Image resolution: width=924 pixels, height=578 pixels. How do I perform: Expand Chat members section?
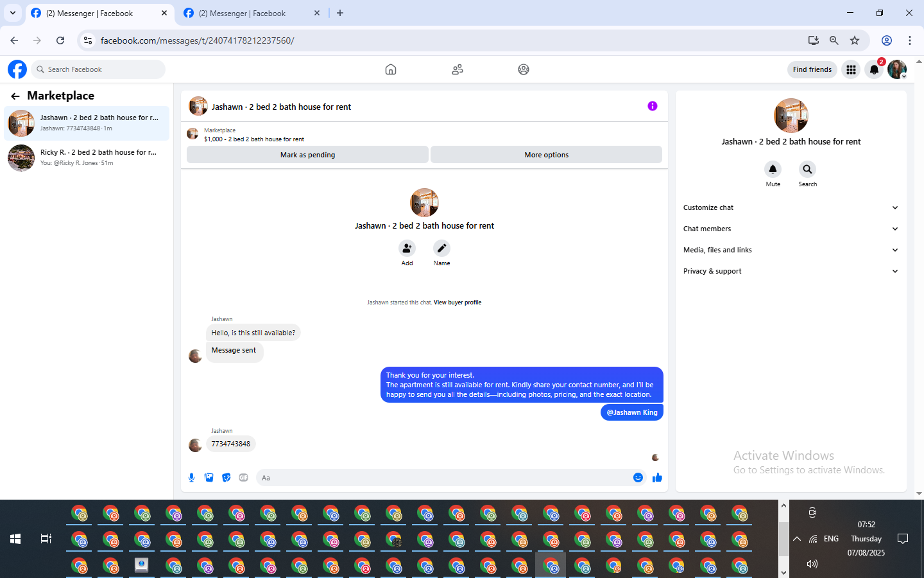pyautogui.click(x=791, y=229)
